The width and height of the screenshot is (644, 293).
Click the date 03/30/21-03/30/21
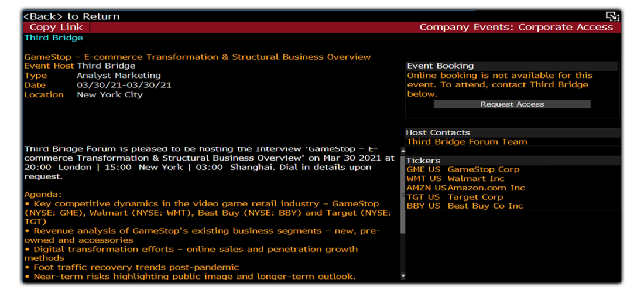click(124, 85)
